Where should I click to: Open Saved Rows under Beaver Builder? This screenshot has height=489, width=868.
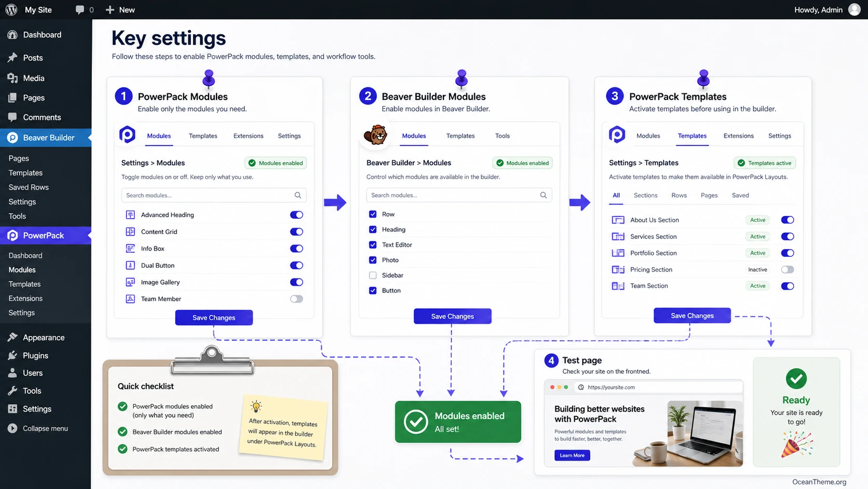29,187
